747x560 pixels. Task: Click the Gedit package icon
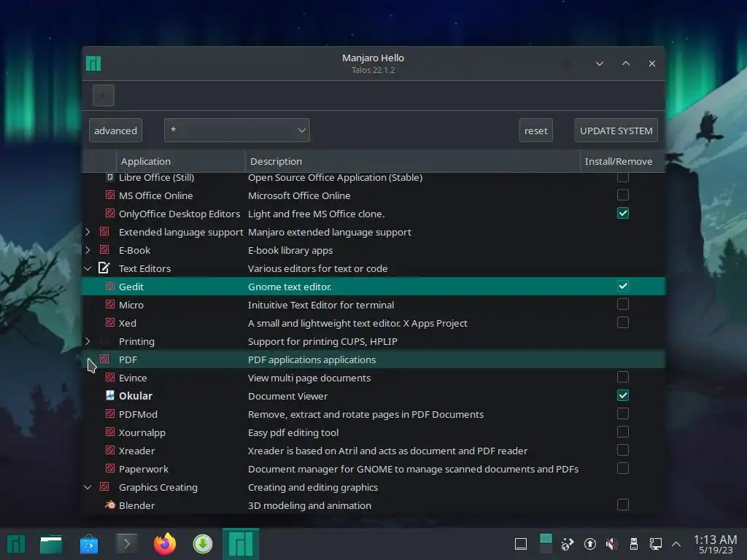[x=110, y=286]
